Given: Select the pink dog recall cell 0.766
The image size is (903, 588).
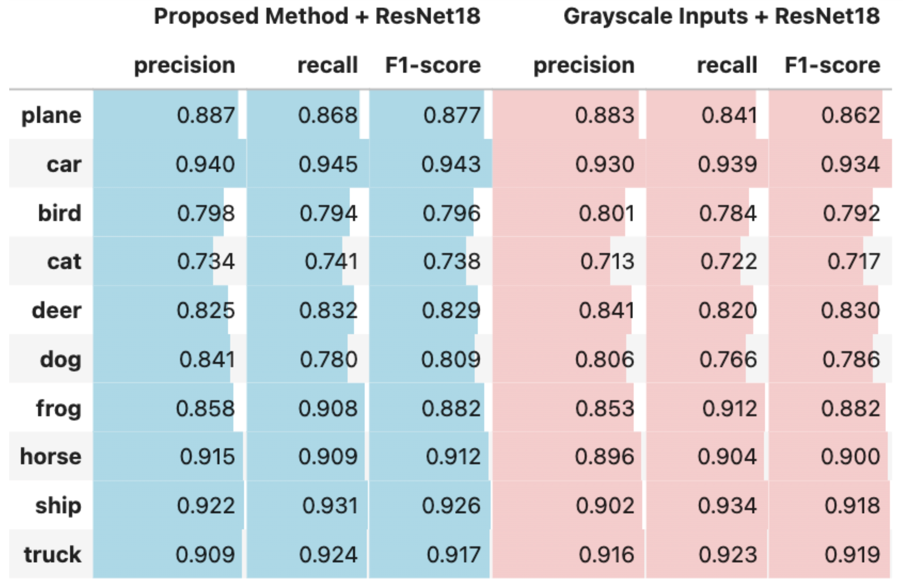Looking at the screenshot, I should 728,359.
